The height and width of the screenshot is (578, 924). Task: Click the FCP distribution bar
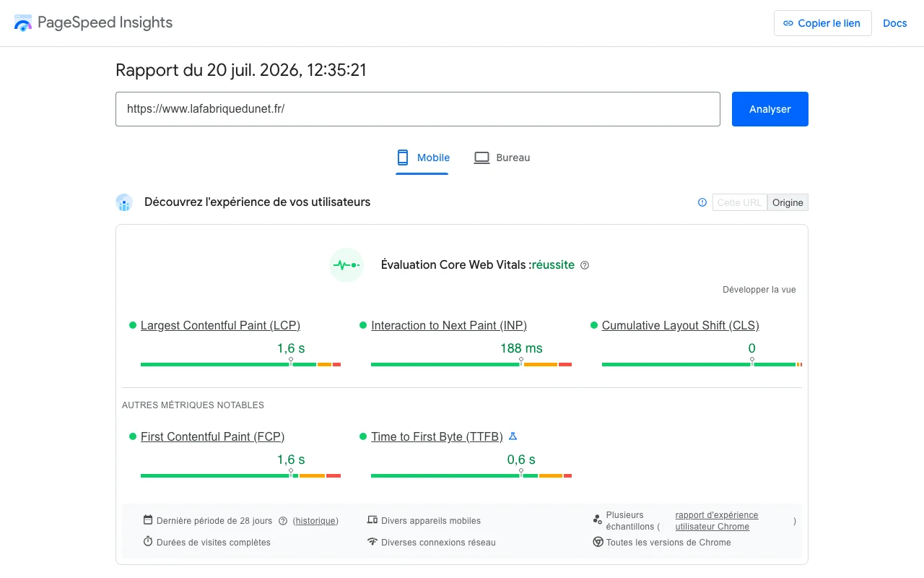(x=240, y=475)
